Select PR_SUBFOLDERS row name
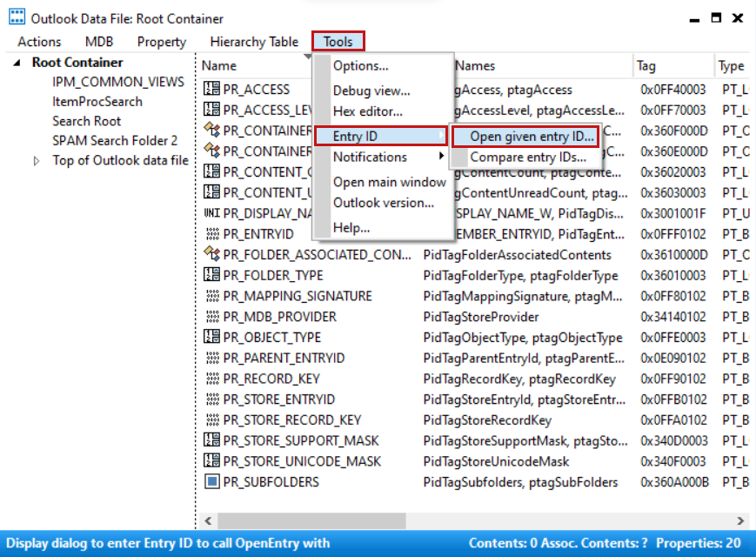Screen dimensions: 756x557 point(271,482)
